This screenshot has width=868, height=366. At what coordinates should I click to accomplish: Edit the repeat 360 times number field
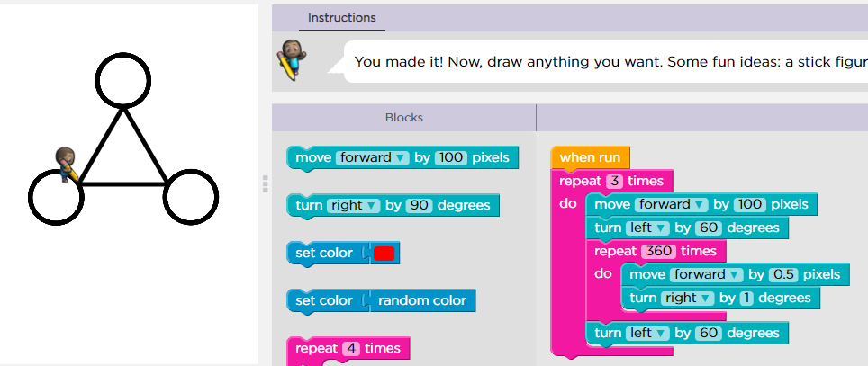658,251
